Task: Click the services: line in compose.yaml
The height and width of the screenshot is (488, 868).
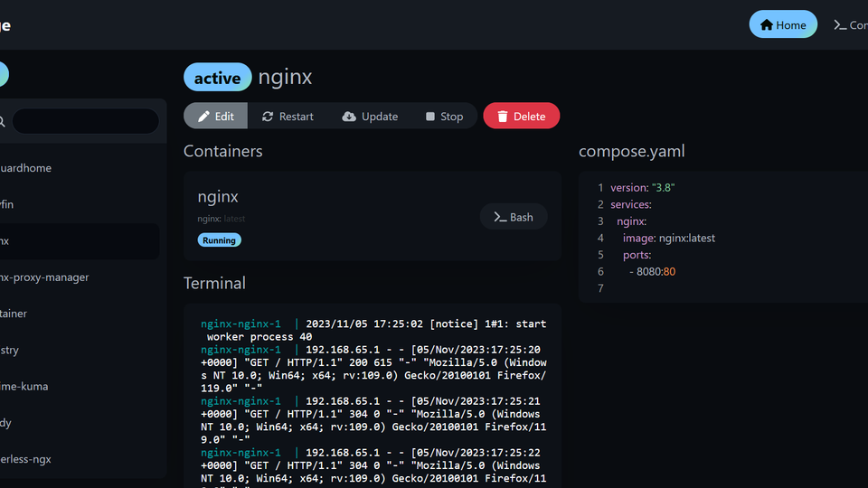Action: (x=631, y=205)
